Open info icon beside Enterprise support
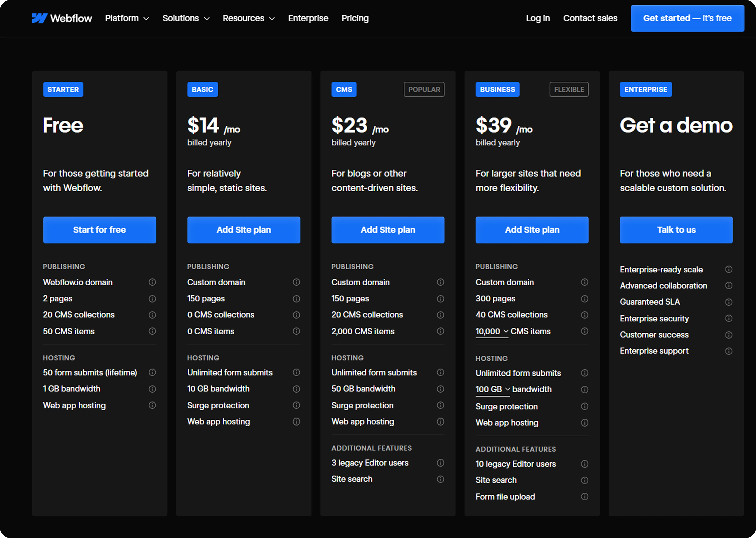This screenshot has width=756, height=538. pyautogui.click(x=729, y=351)
